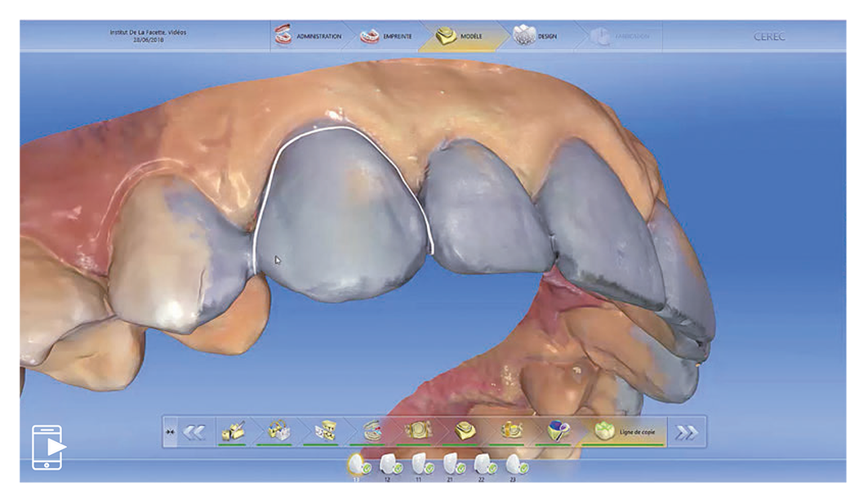Open the ADMINISTRATION phase tab
Screen dimensions: 868x504
(x=303, y=37)
